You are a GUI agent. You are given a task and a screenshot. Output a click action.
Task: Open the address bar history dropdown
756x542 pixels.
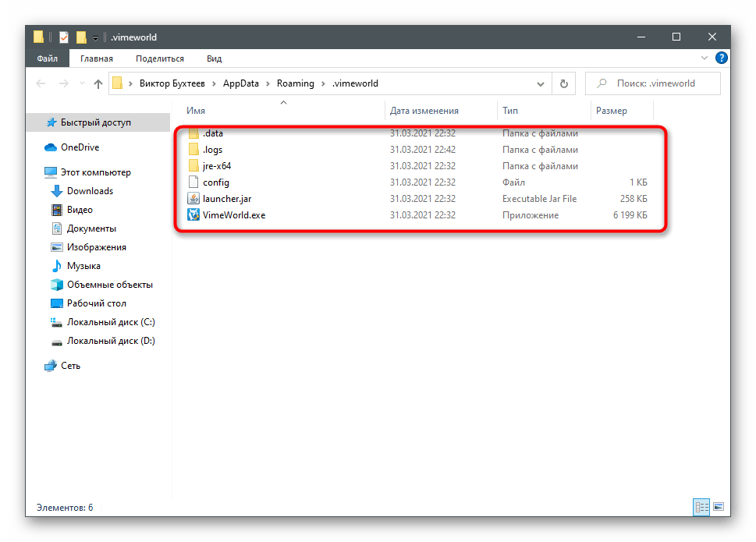pos(541,83)
